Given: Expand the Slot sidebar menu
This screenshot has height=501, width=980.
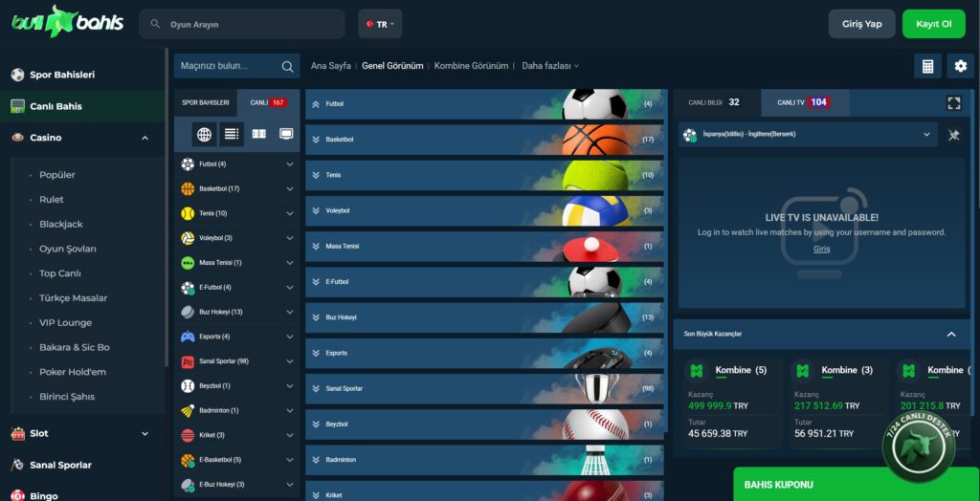Looking at the screenshot, I should [x=145, y=433].
